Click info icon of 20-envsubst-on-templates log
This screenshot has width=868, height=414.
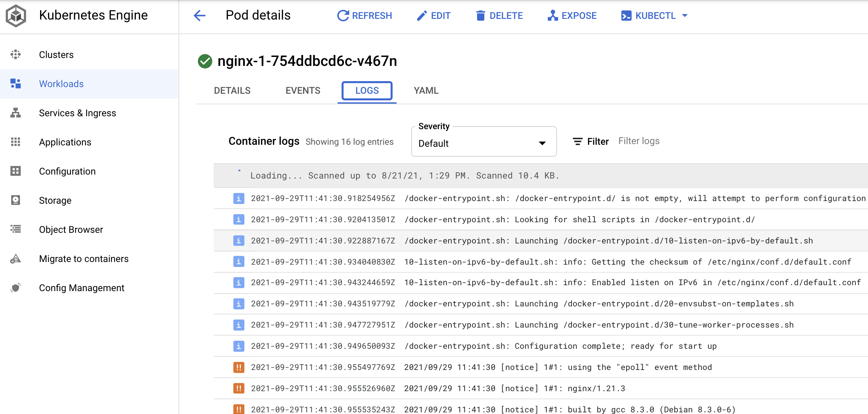click(239, 304)
